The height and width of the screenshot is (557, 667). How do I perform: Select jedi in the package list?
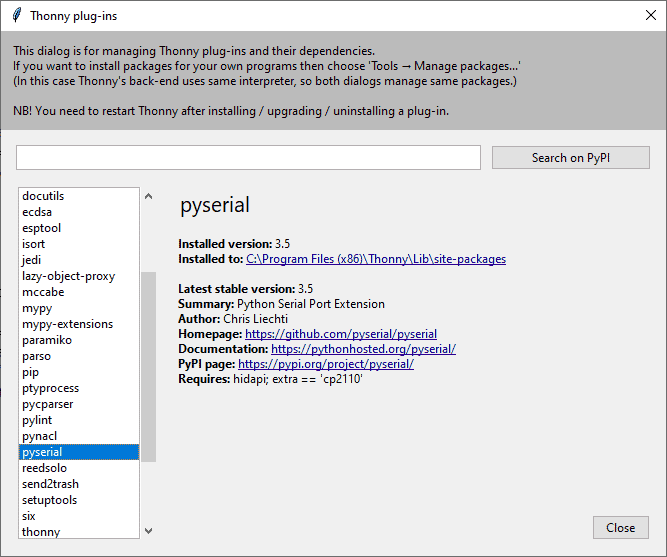point(79,260)
